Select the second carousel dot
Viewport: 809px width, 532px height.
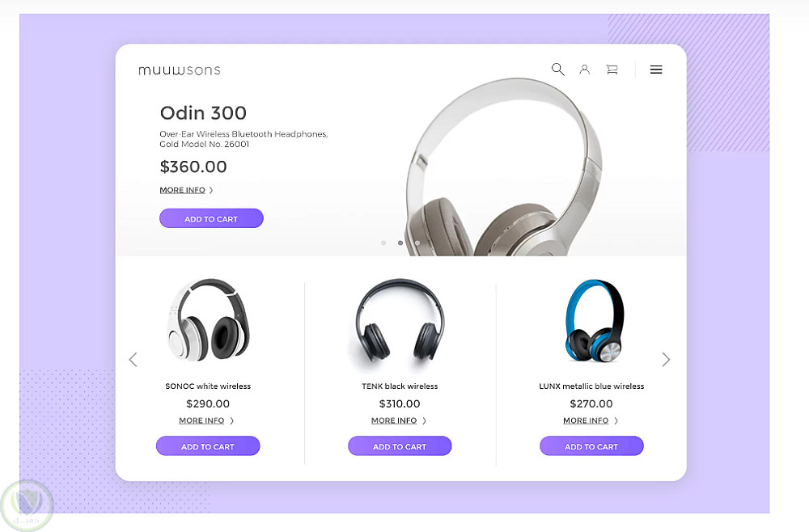coord(400,243)
